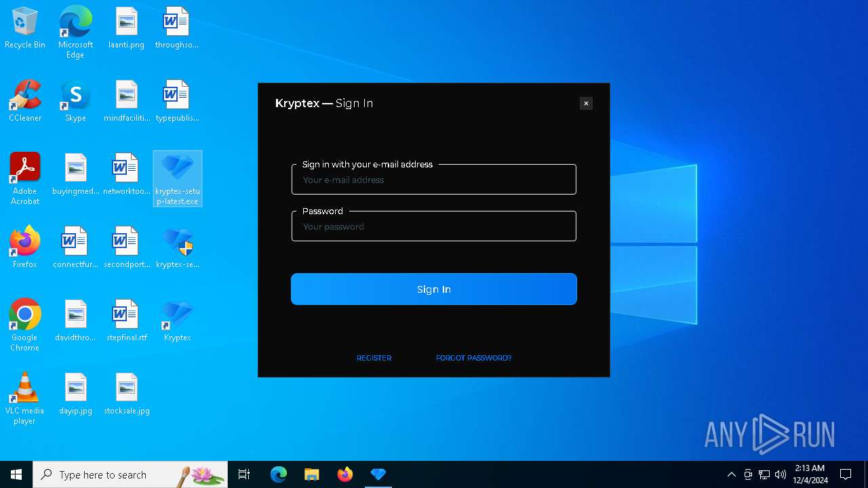Open the notification center icon

(846, 474)
